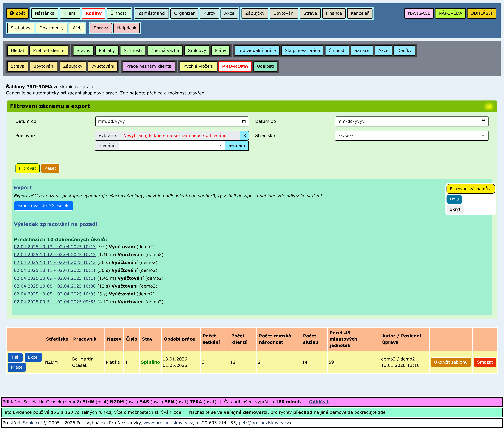Click the Zpět back arrow button

click(17, 13)
